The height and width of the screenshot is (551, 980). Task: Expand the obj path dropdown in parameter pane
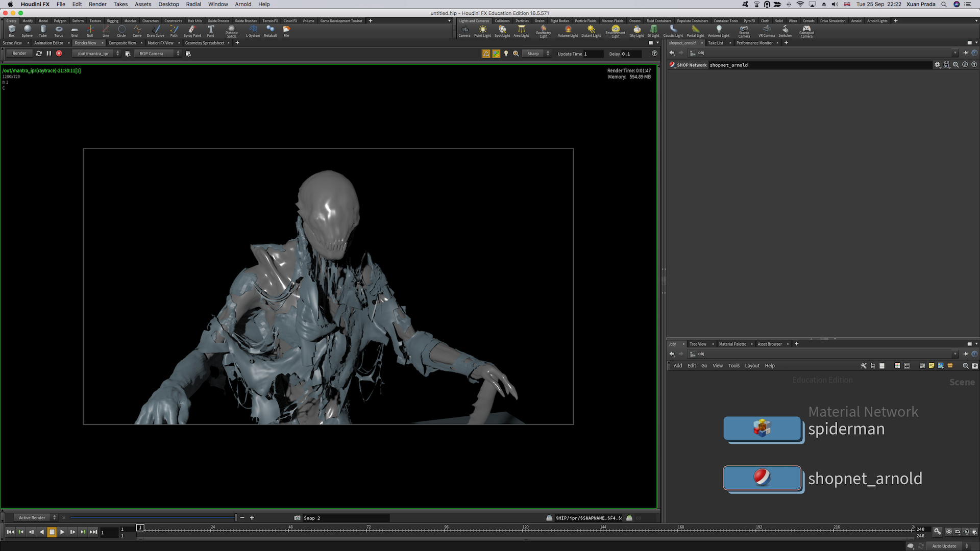click(x=955, y=53)
